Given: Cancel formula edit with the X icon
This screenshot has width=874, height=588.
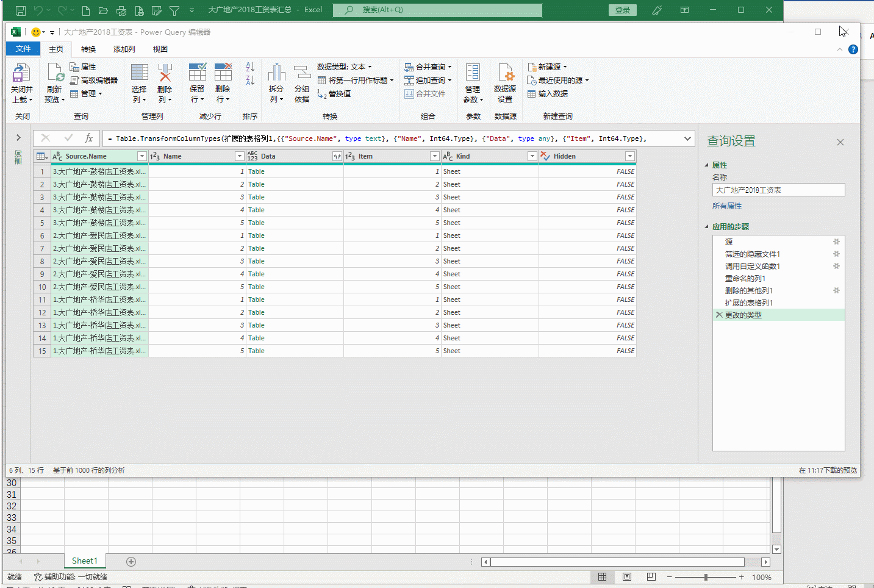Looking at the screenshot, I should (x=46, y=138).
